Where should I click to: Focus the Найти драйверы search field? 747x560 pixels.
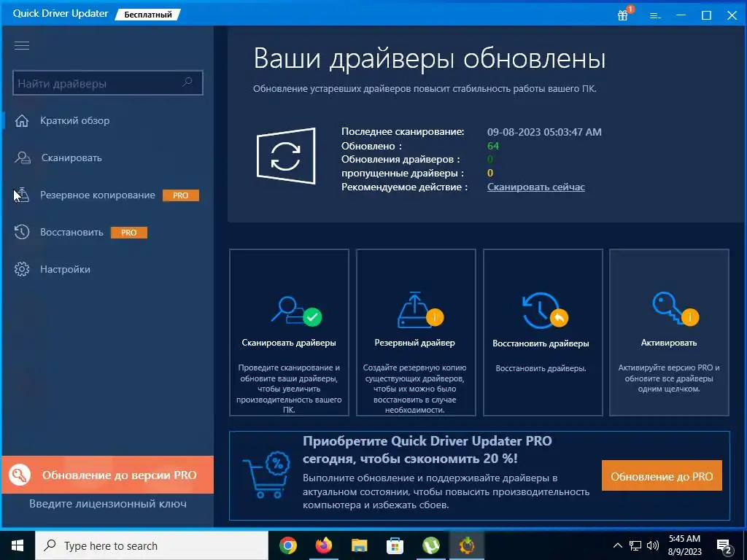click(108, 83)
